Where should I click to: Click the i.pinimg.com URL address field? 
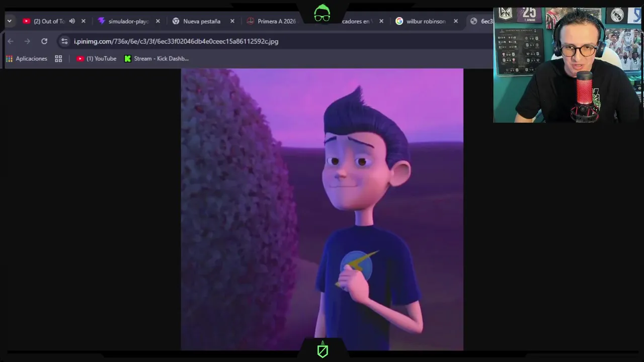tap(176, 41)
